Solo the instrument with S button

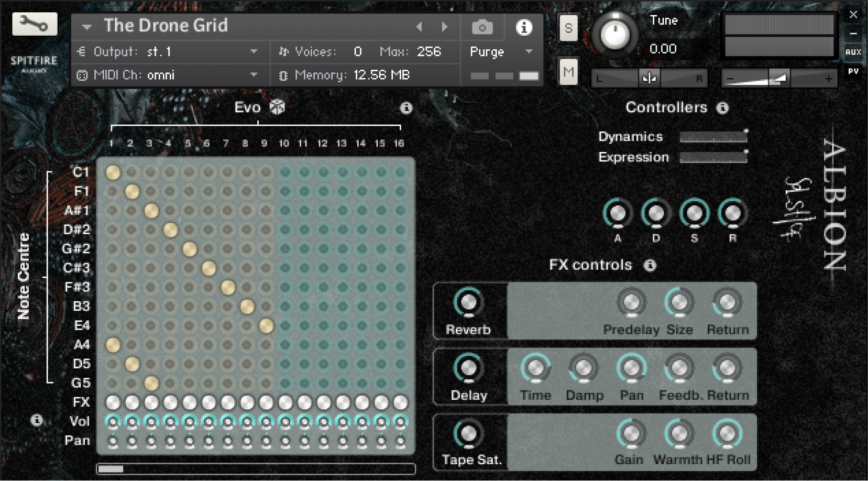[x=568, y=28]
